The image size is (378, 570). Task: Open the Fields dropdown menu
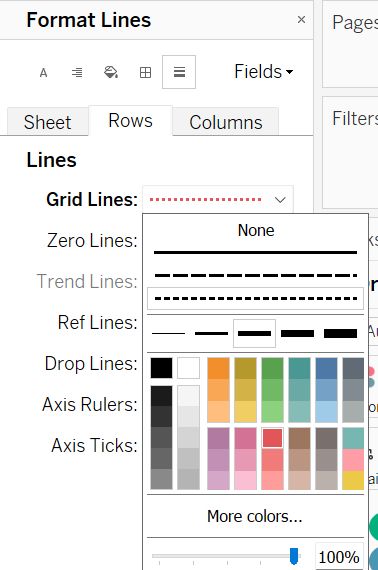tap(264, 71)
